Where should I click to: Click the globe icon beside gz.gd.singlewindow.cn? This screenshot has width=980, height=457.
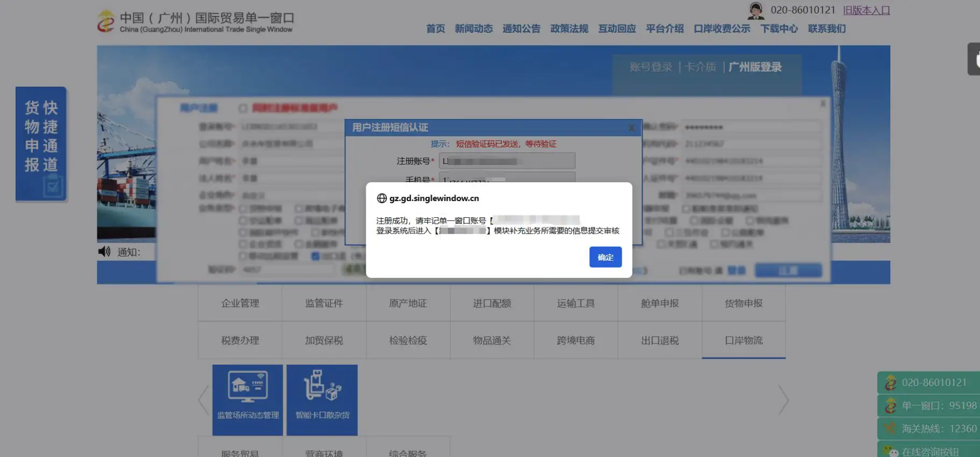(x=381, y=198)
